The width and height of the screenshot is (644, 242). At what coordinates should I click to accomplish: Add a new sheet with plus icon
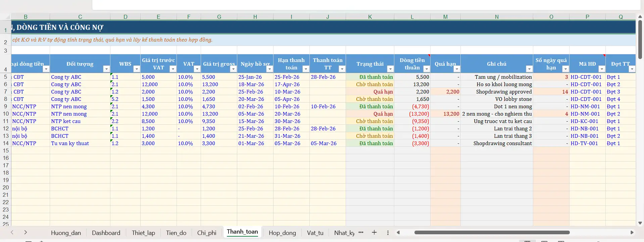coord(374,233)
